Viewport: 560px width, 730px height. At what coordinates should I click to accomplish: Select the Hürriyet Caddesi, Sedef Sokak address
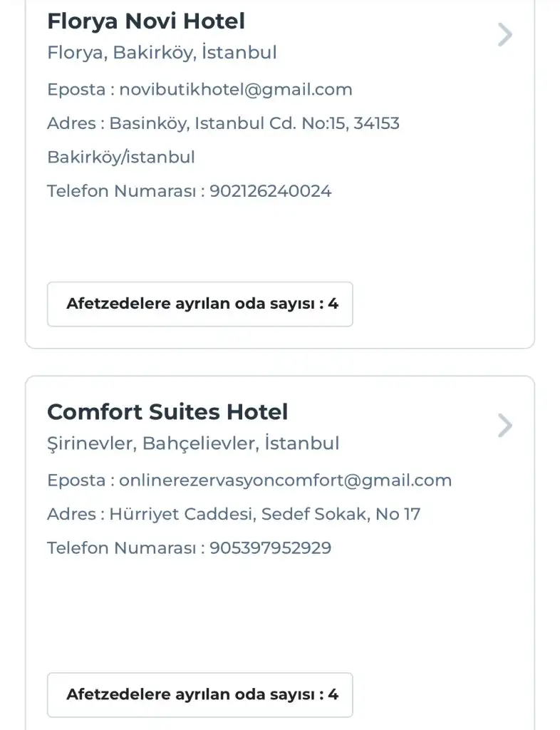(264, 514)
